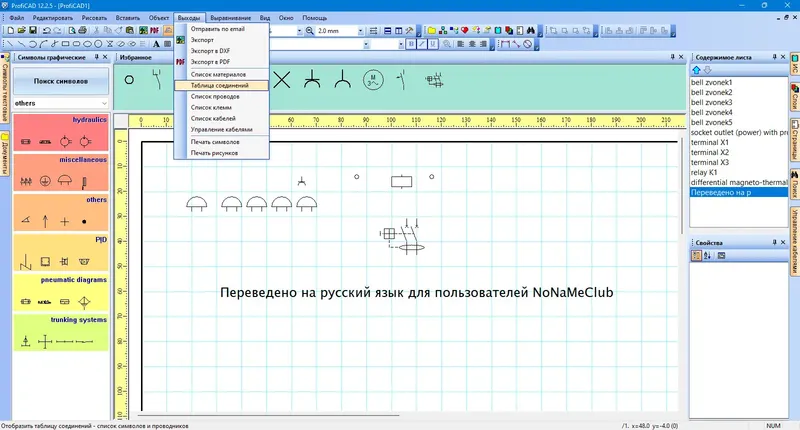Click the New document icon
This screenshot has width=800, height=430.
click(x=11, y=31)
